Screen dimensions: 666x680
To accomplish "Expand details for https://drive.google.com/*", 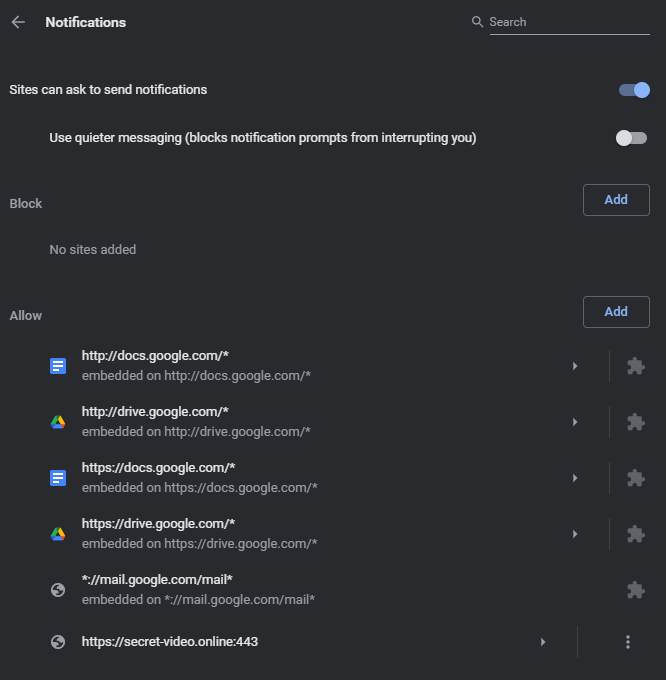I will click(x=575, y=534).
